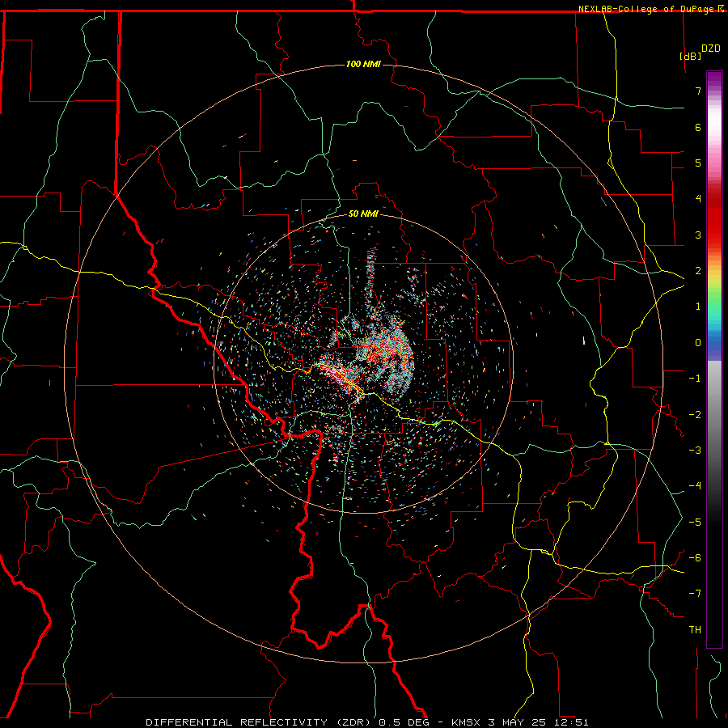The height and width of the screenshot is (728, 728).
Task: Click the 2 value on color scale
Action: point(698,271)
